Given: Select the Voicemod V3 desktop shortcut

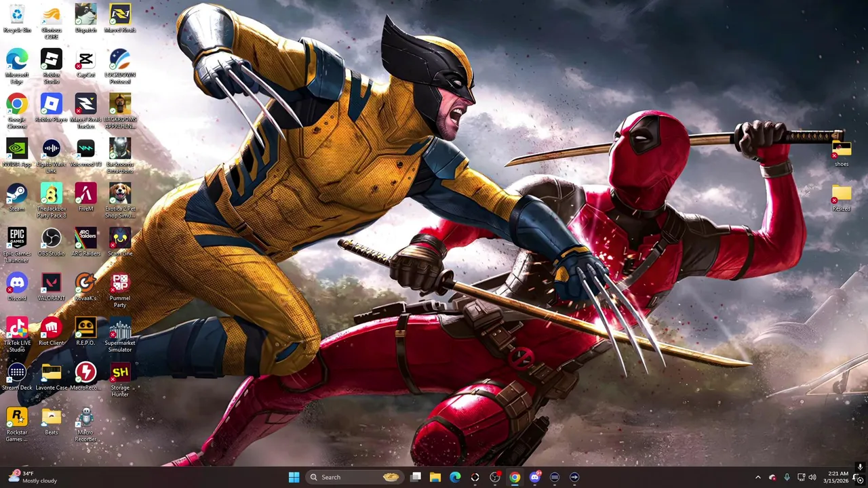Looking at the screenshot, I should 85,152.
